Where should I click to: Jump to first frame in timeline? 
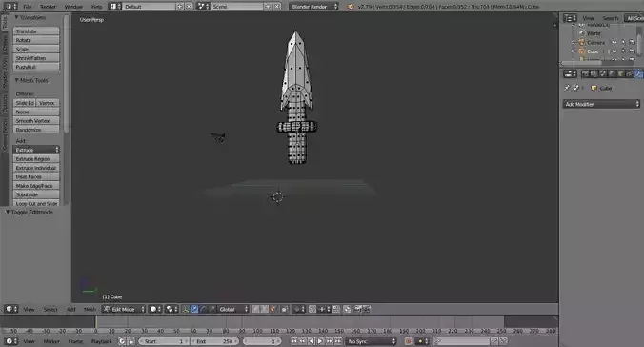293,341
